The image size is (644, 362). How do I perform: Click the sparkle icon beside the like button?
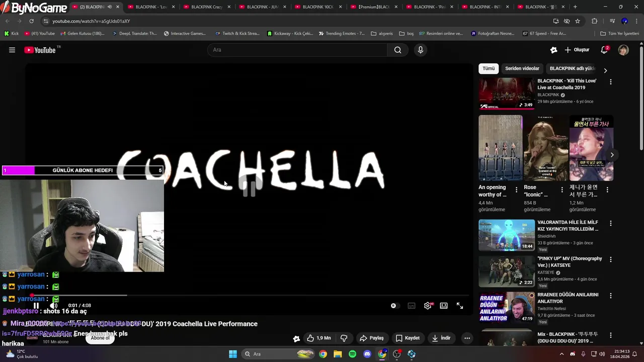pyautogui.click(x=296, y=338)
